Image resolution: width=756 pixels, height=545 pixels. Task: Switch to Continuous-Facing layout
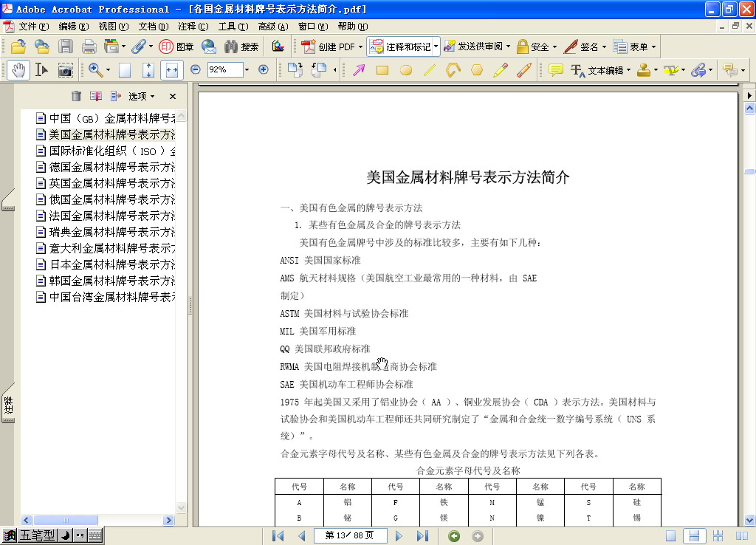pos(718,536)
